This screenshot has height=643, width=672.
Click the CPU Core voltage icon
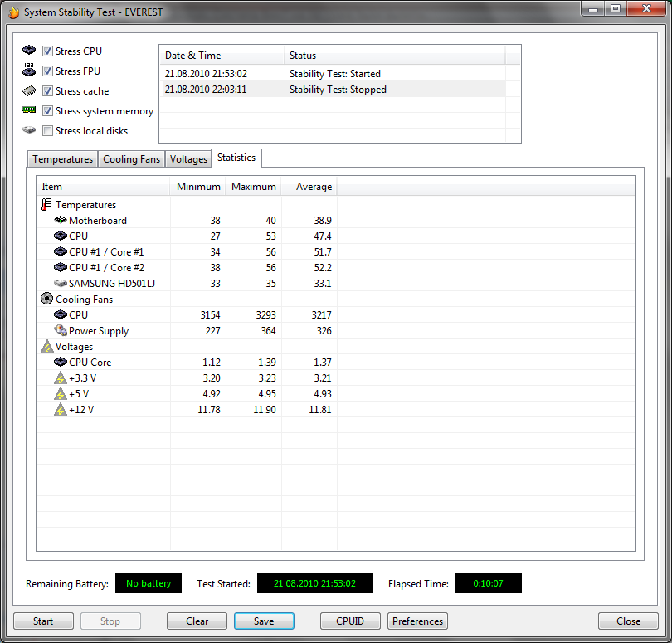tap(60, 363)
